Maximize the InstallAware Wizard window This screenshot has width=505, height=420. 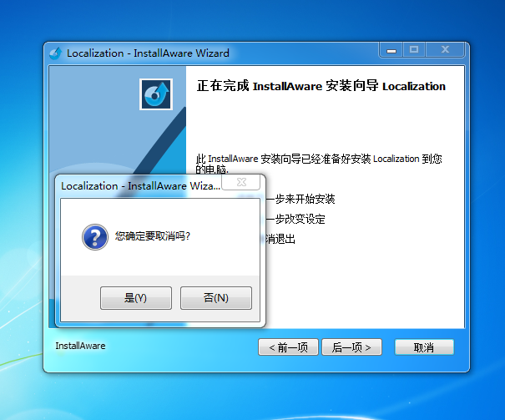pyautogui.click(x=414, y=50)
